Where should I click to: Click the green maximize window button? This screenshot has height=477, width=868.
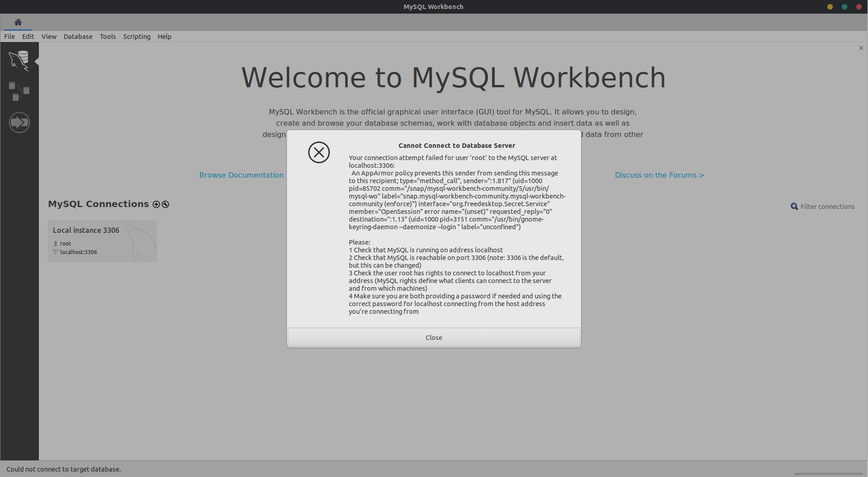point(845,7)
